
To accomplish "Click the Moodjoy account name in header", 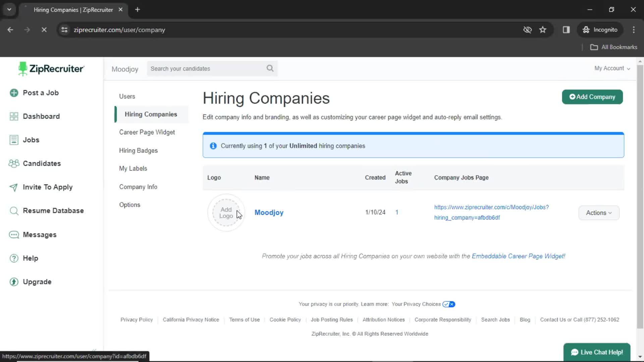I will [125, 69].
